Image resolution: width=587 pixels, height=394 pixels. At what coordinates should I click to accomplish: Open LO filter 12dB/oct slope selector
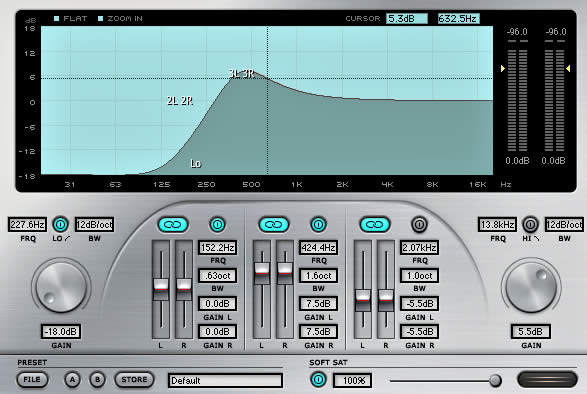point(94,225)
